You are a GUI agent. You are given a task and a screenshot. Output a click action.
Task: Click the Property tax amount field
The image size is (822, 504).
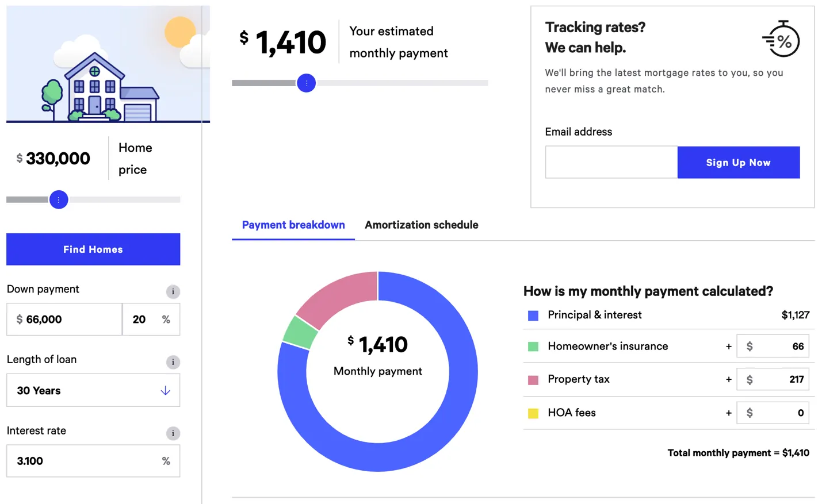[x=778, y=379]
